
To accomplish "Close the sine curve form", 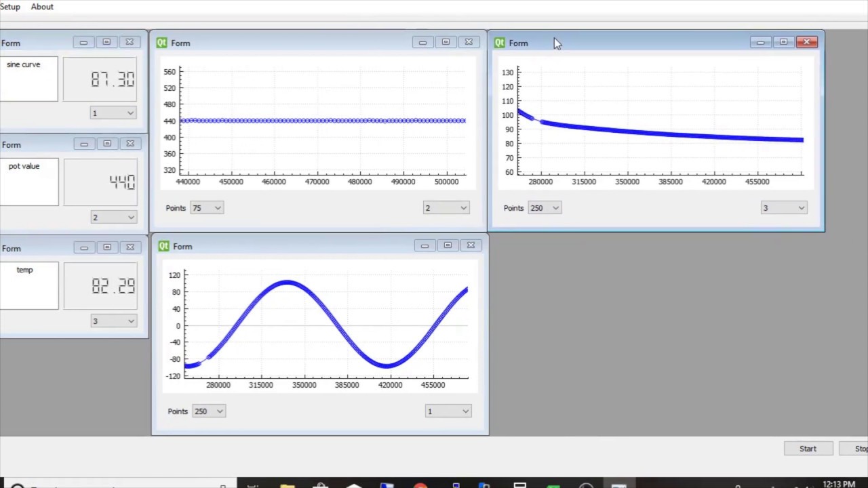I will [130, 42].
